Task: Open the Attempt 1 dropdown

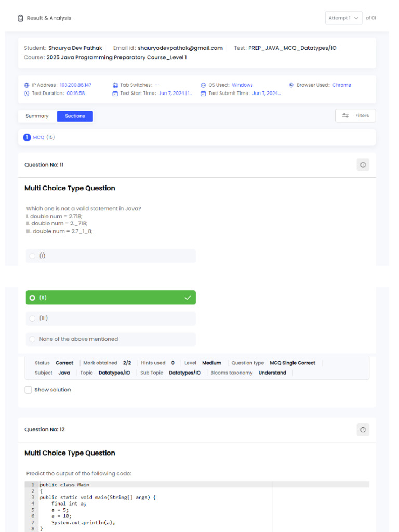Action: tap(343, 18)
